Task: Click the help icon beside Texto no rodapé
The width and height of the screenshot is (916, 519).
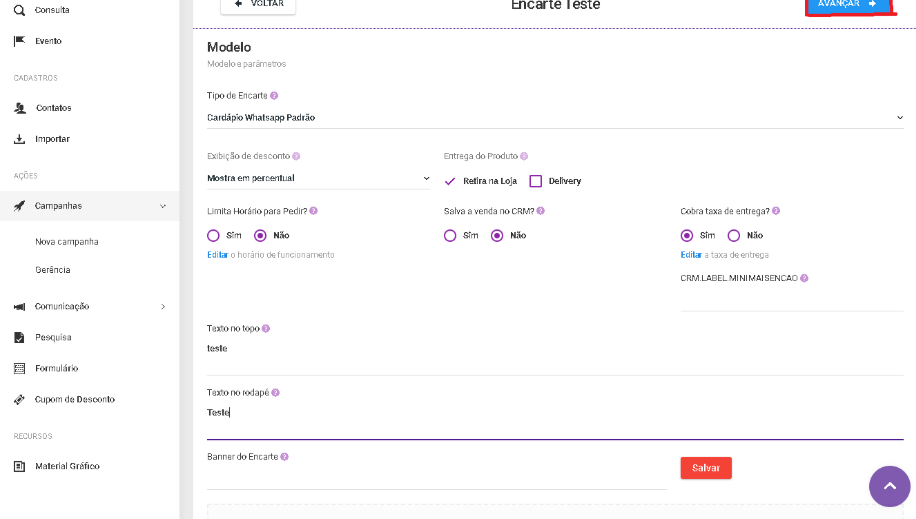Action: (x=276, y=393)
